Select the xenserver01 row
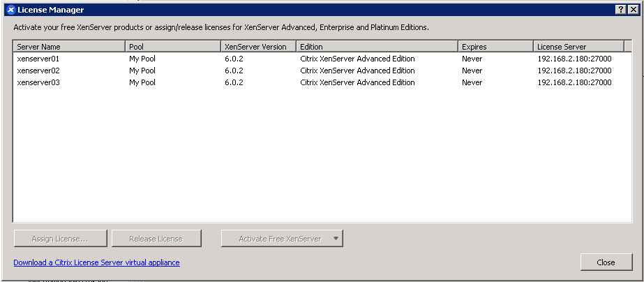Image resolution: width=644 pixels, height=282 pixels. pos(322,59)
